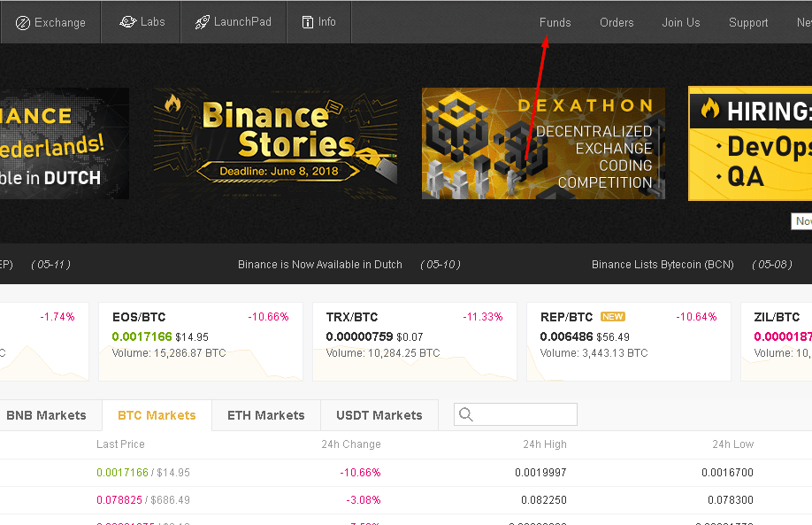
Task: Click the (05-10) announcement date
Action: tap(440, 265)
